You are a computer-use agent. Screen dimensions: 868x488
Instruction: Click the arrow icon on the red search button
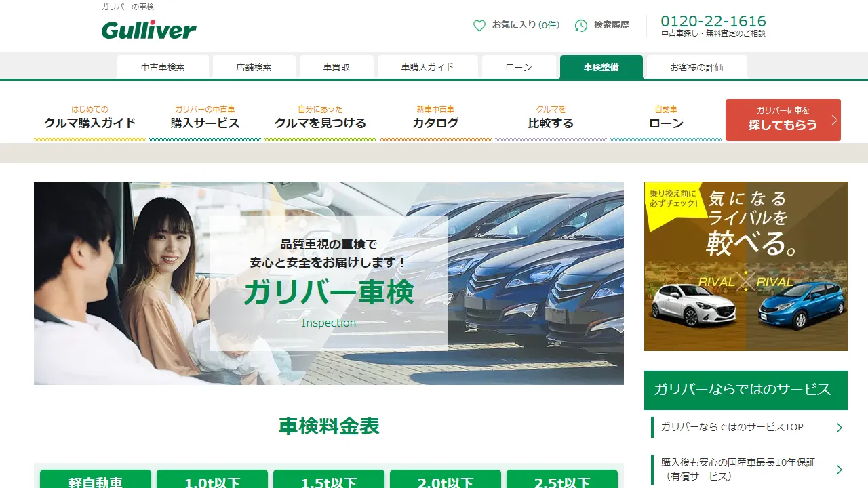point(834,120)
